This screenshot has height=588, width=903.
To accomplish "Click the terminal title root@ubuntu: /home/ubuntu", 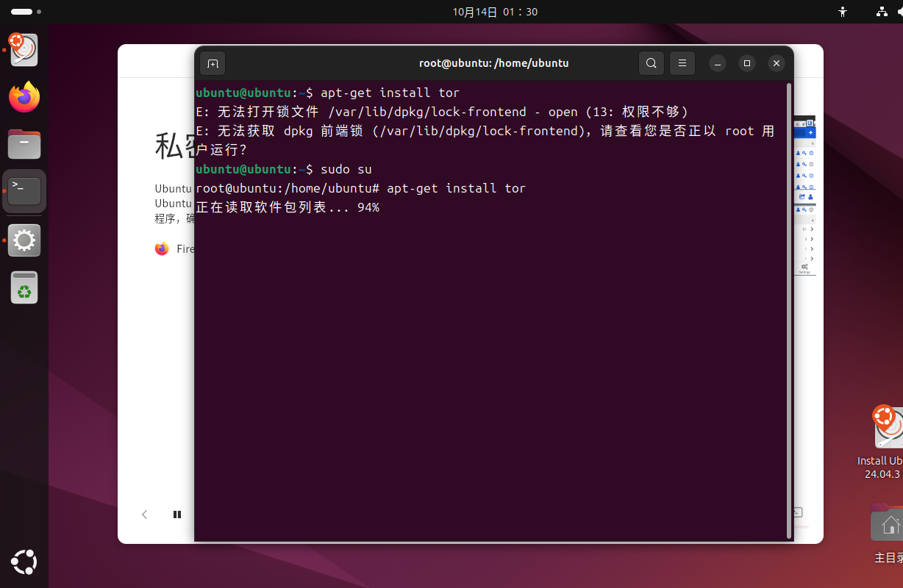I will [x=494, y=63].
